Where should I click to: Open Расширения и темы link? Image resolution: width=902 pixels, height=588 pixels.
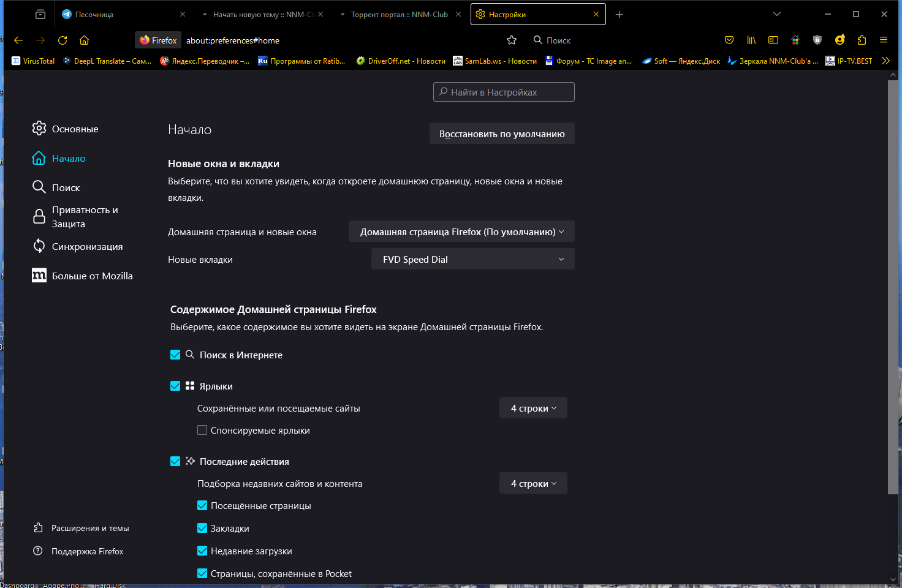81,528
